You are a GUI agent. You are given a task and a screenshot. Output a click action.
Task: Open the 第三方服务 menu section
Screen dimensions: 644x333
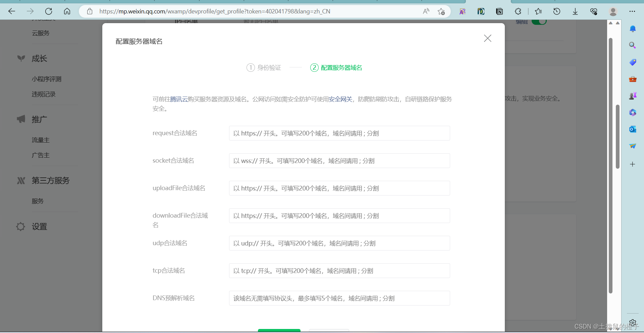51,181
